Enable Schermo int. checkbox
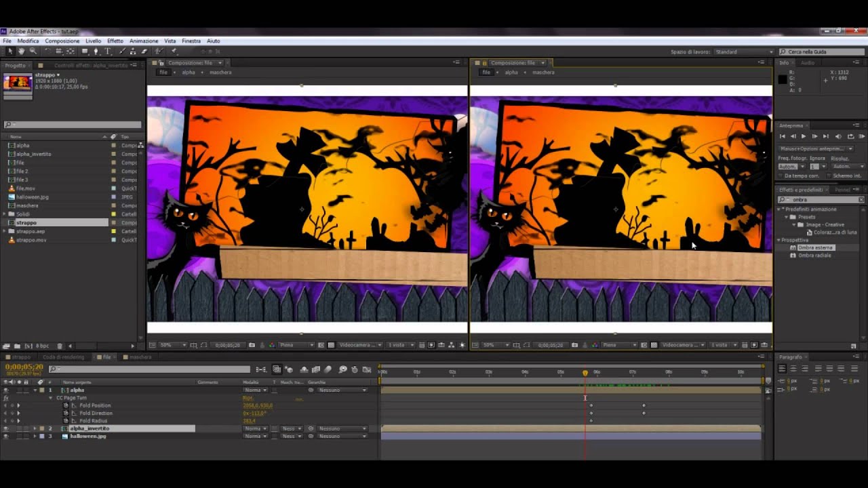 point(829,176)
